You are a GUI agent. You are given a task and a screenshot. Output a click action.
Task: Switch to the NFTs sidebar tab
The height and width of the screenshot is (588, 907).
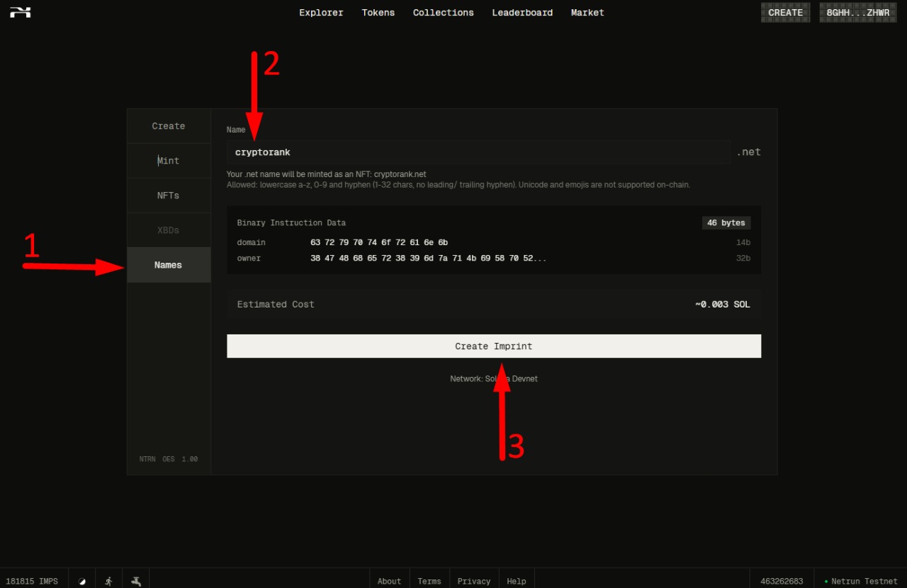click(169, 196)
